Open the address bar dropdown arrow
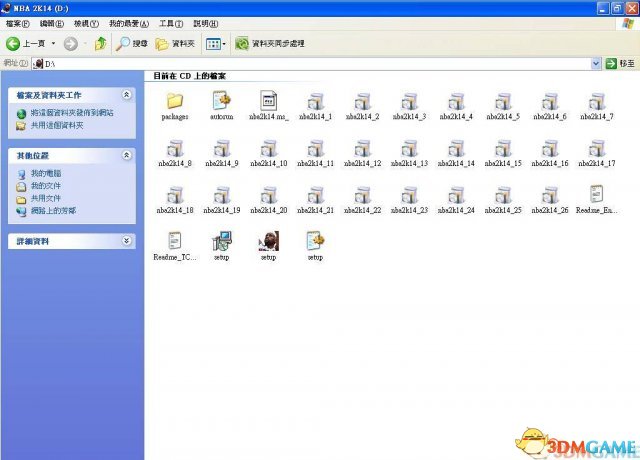This screenshot has width=640, height=460. (x=596, y=63)
